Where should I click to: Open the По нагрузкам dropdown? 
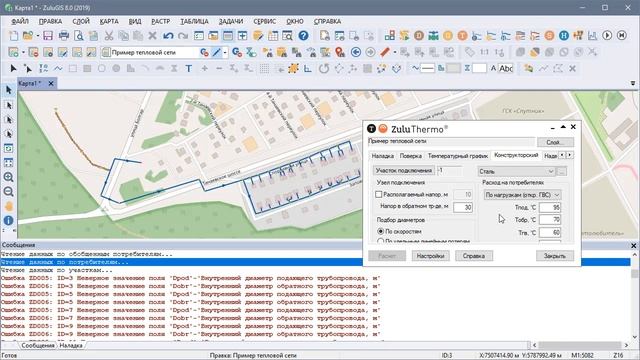coord(522,195)
